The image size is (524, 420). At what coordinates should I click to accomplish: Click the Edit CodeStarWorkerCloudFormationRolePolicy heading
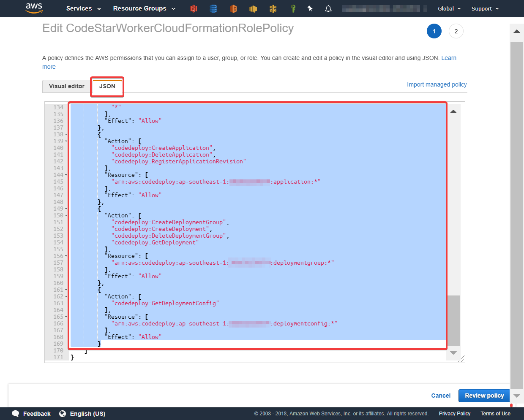click(x=168, y=28)
